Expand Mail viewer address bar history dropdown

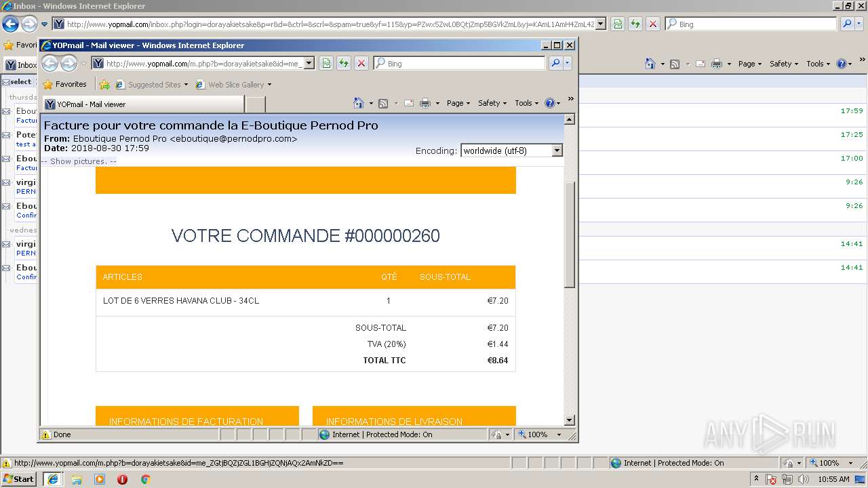[309, 63]
